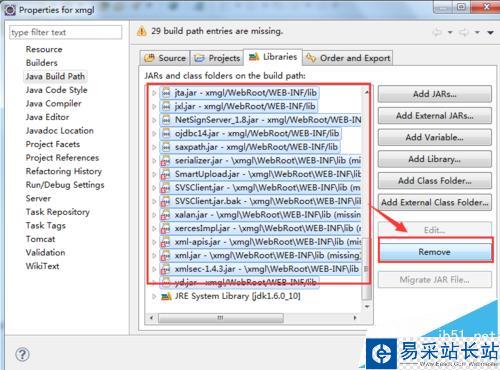Expand the xml.jar entry

click(154, 256)
